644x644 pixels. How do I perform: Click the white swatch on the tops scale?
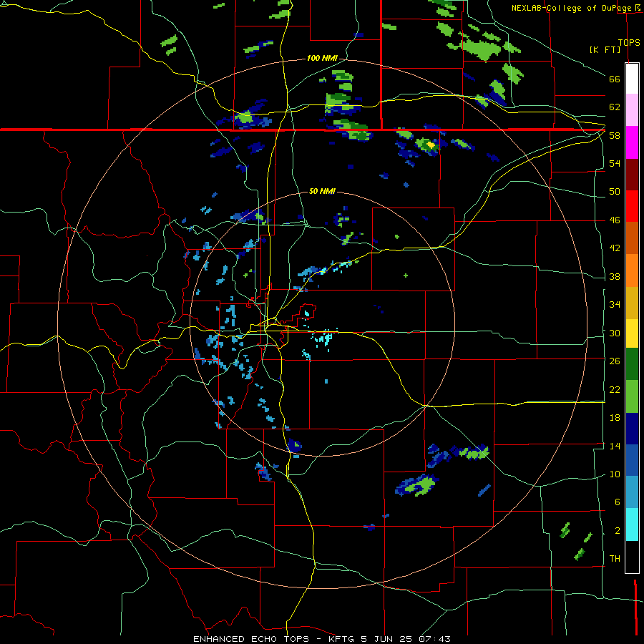click(632, 79)
